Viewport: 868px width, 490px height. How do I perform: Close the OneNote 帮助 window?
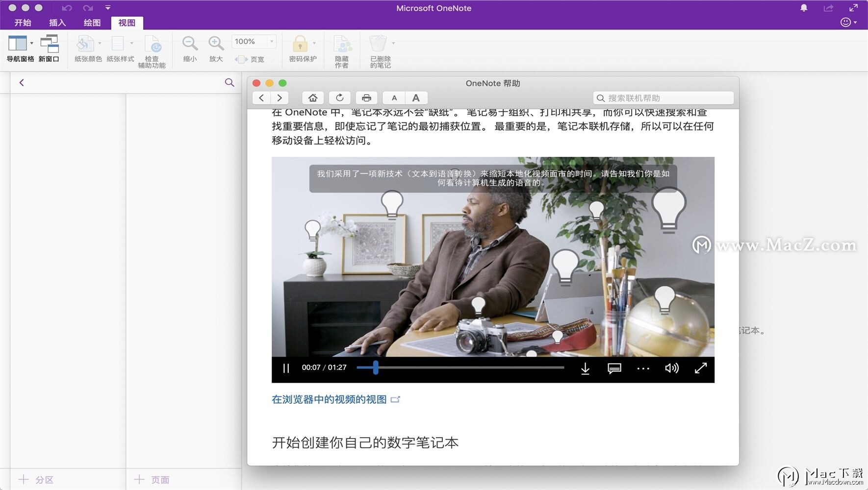click(256, 83)
